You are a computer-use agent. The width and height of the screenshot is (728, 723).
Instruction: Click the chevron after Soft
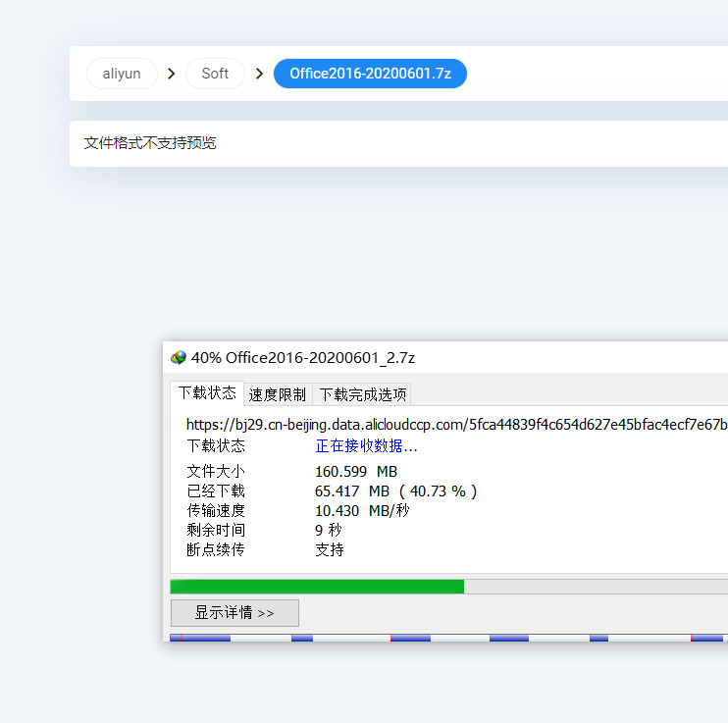point(259,74)
